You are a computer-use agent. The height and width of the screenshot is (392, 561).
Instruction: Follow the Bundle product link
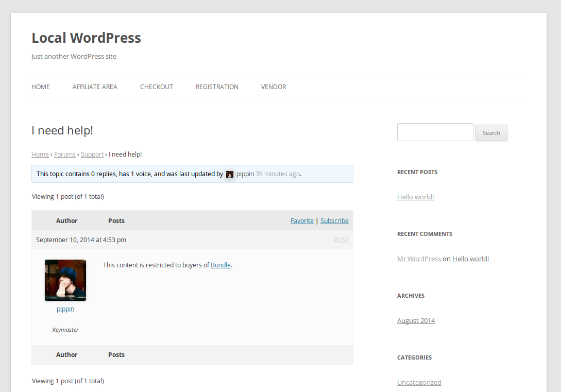tap(220, 265)
